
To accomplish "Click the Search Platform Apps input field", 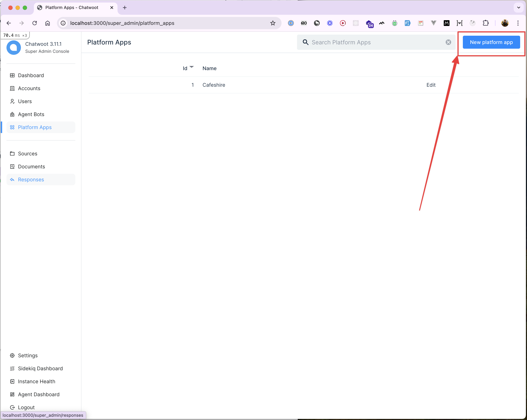I will 367,42.
